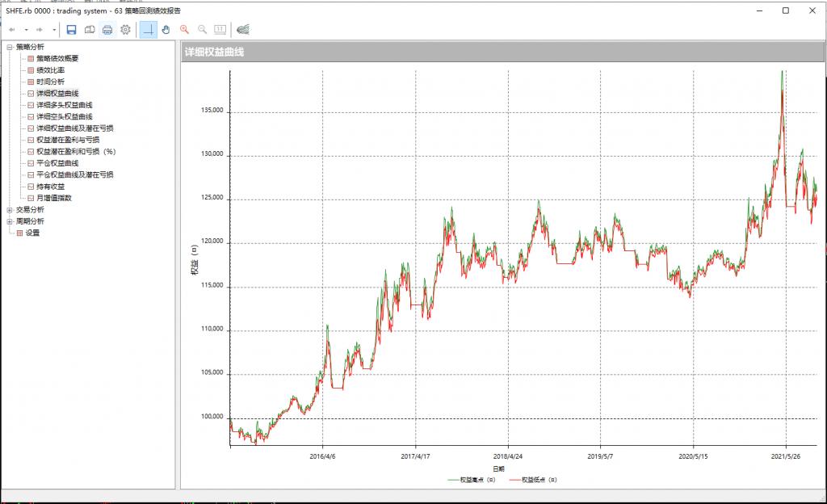Click the forward navigation arrow

[40, 30]
